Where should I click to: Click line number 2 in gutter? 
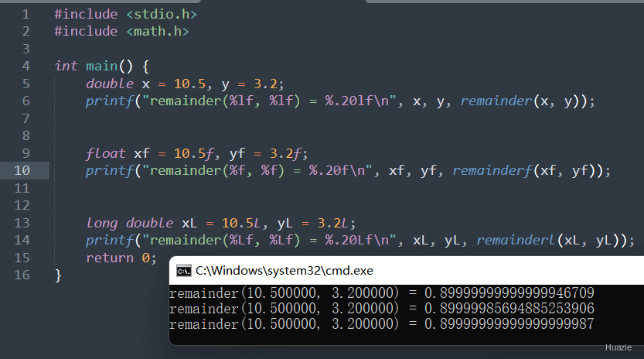[x=26, y=32]
